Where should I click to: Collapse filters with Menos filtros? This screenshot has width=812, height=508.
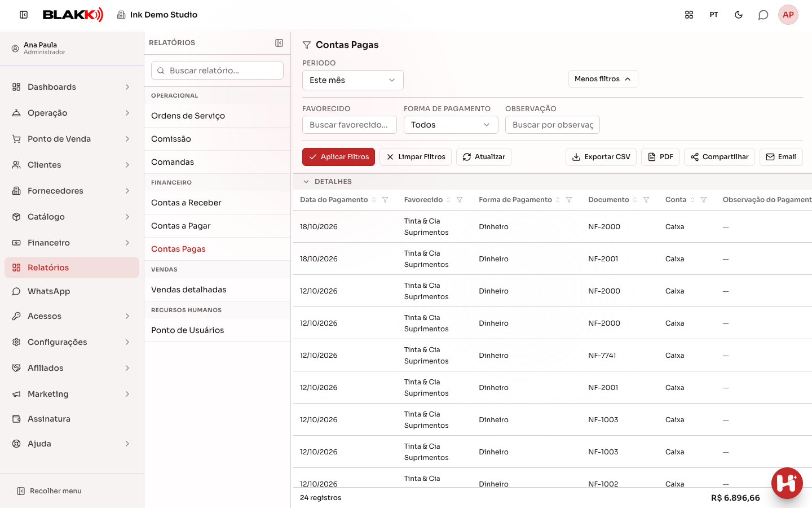(603, 79)
